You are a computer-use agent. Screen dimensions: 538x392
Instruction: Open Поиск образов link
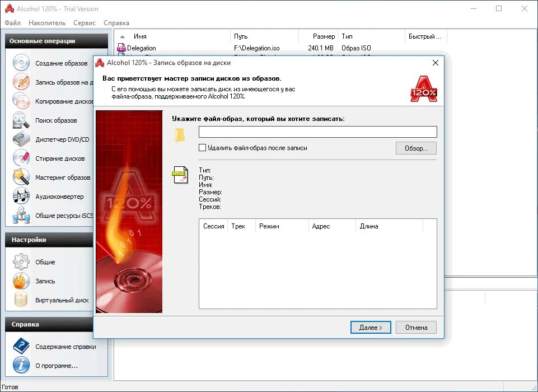pos(56,120)
